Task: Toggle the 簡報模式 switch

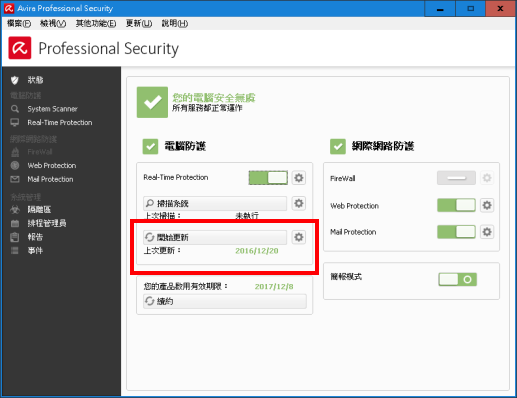Action: click(x=458, y=279)
